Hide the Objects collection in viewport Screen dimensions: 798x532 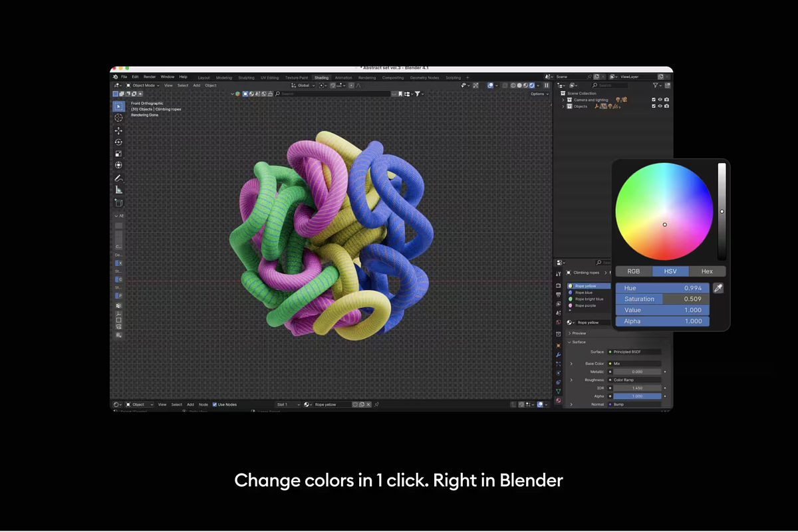660,106
